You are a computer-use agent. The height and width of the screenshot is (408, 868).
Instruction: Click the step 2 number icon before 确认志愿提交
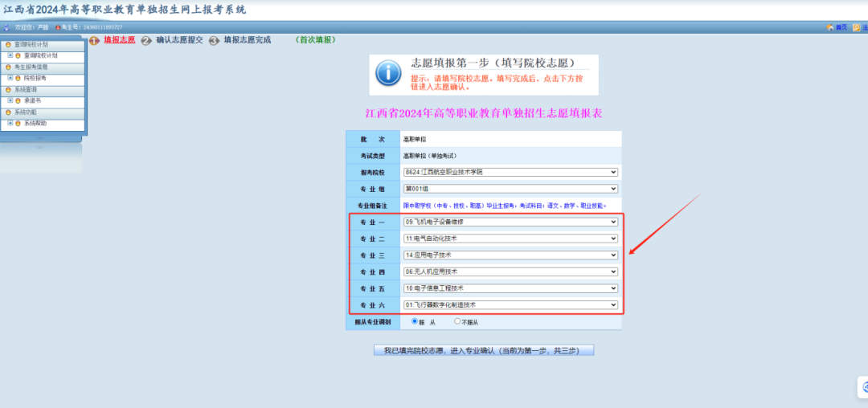pos(146,40)
